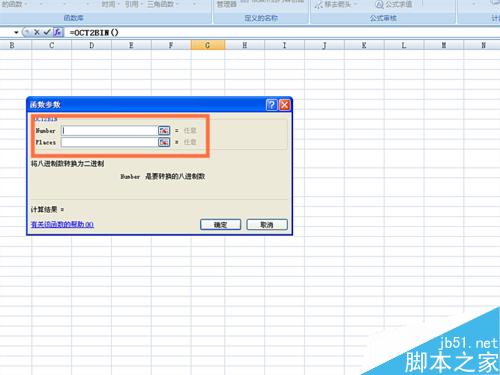500x375 pixels.
Task: Select column K header
Action: [364, 45]
